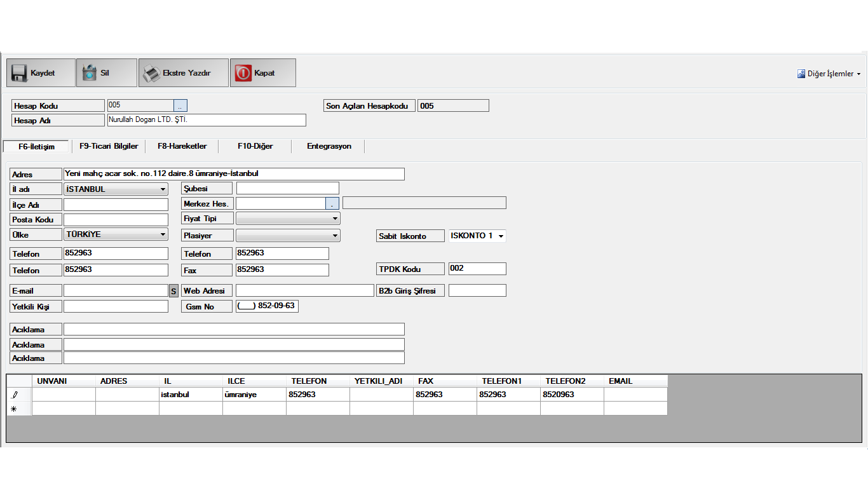The image size is (868, 488).
Task: Click the first left Telefon field
Action: click(116, 254)
